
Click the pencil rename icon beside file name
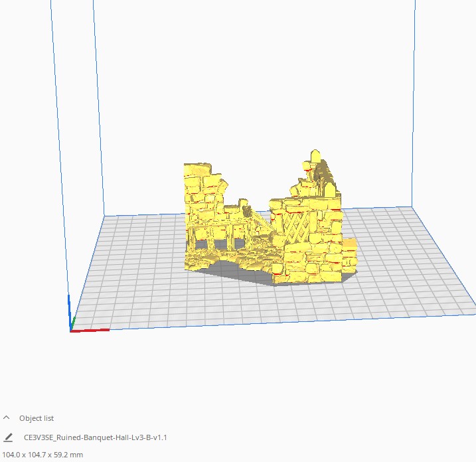pos(8,437)
